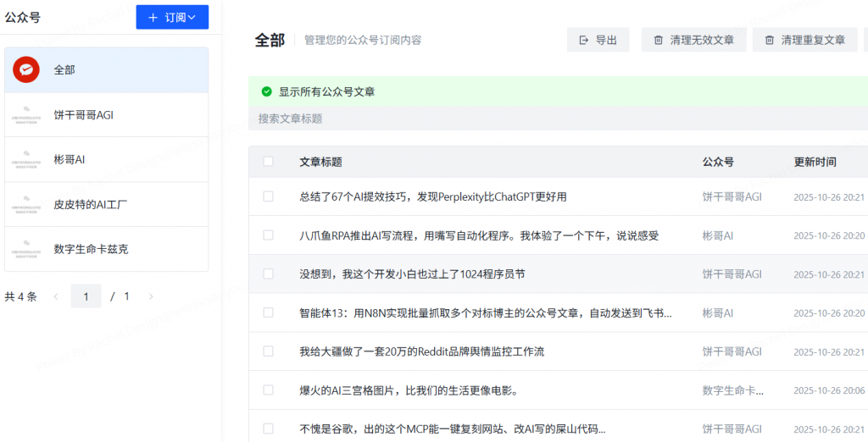Select 数字生命卡兹克 in the sidebar list

(x=92, y=249)
